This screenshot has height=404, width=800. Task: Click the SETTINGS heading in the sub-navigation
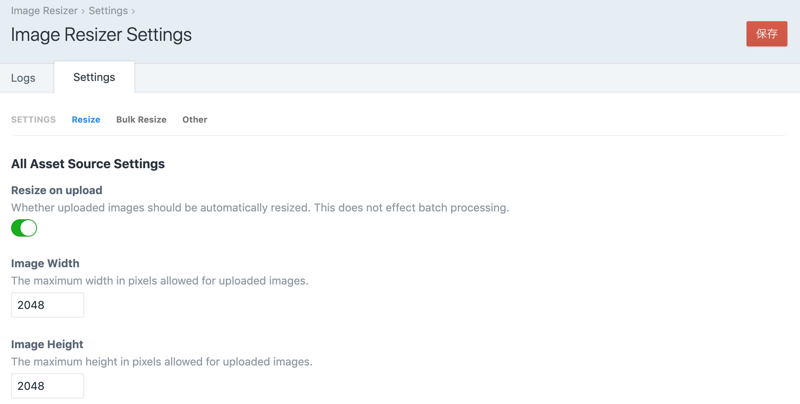point(33,120)
